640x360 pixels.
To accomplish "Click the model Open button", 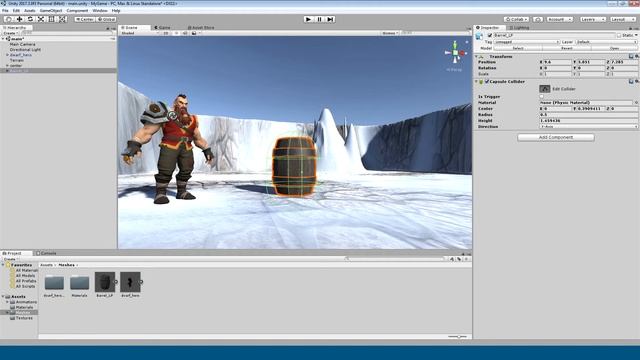I will pyautogui.click(x=614, y=48).
